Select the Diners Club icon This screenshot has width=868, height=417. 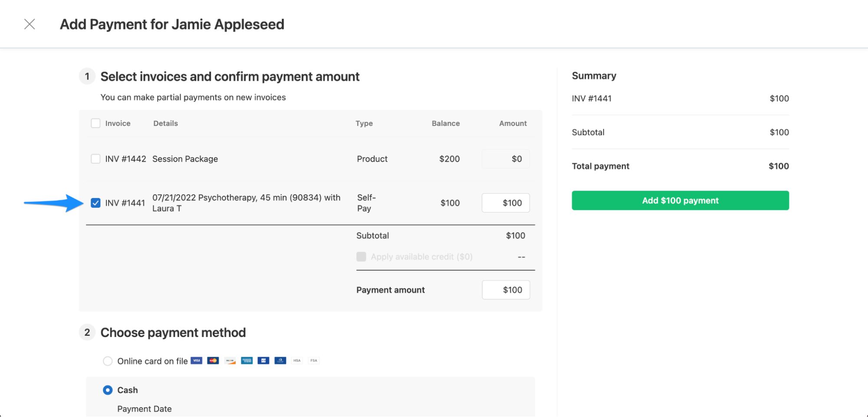tap(281, 361)
